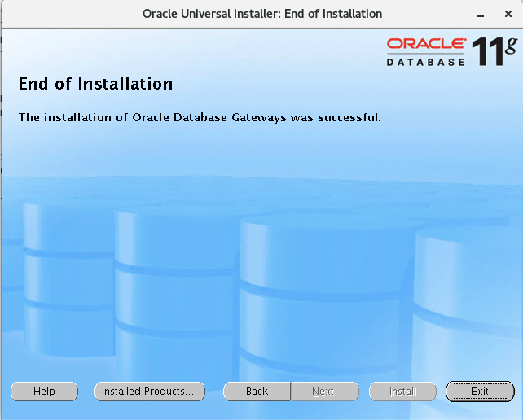Close the installer window with X

click(508, 14)
